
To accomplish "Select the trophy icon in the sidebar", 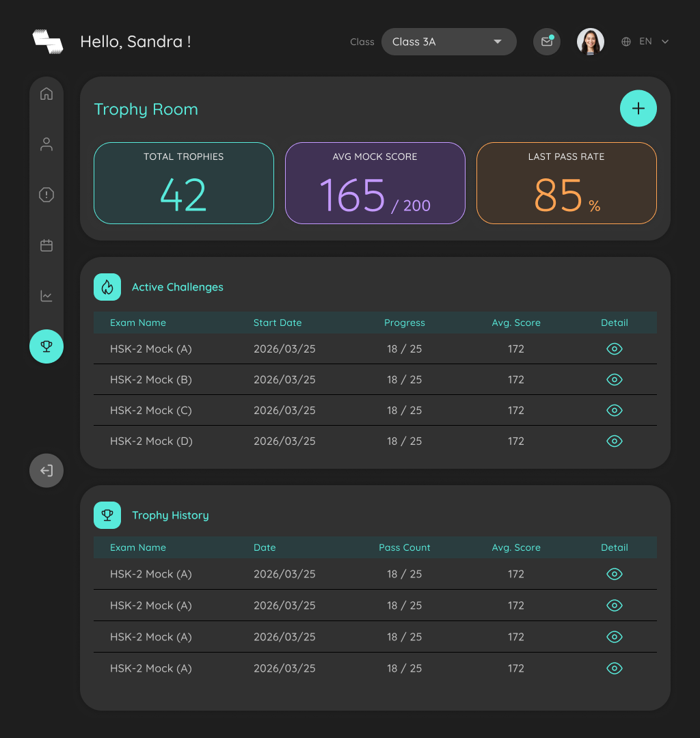I will (x=46, y=346).
